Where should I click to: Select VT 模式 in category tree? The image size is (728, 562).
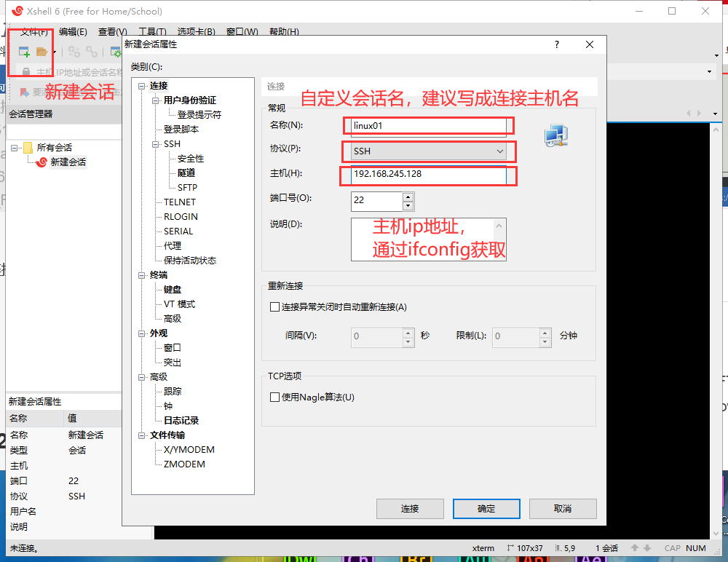point(179,304)
